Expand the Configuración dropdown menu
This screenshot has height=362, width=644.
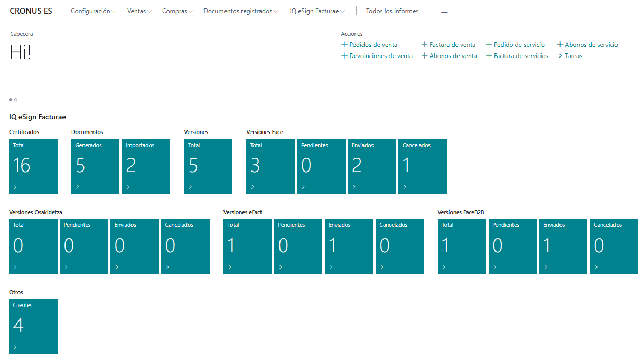[x=94, y=11]
